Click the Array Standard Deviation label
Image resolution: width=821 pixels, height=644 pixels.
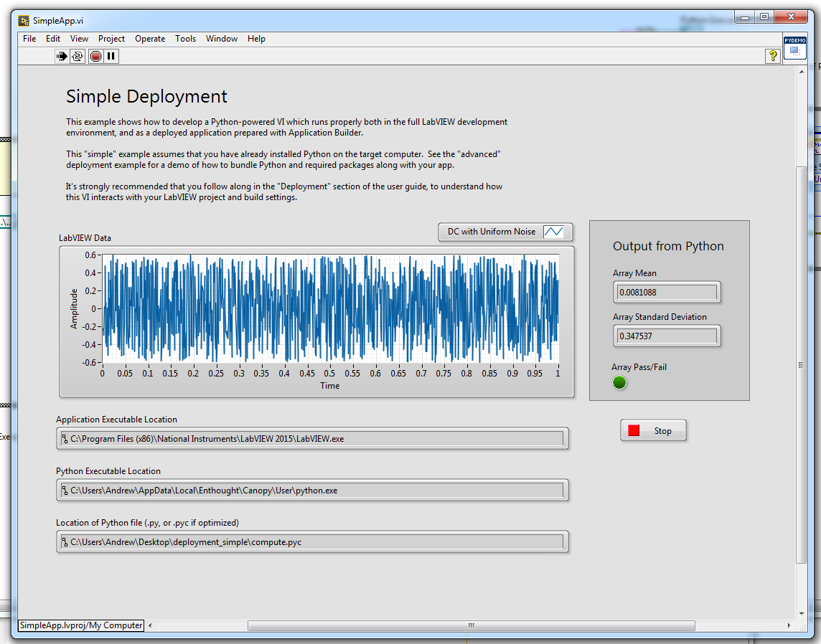pos(660,317)
